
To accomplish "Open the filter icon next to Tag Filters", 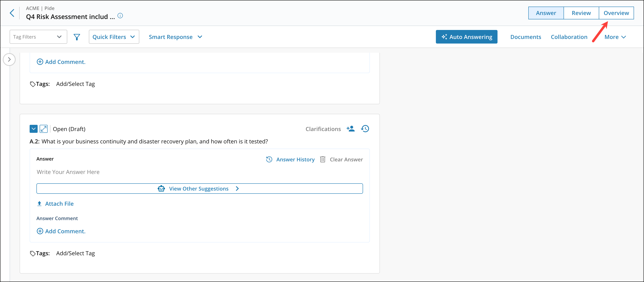I will coord(77,37).
